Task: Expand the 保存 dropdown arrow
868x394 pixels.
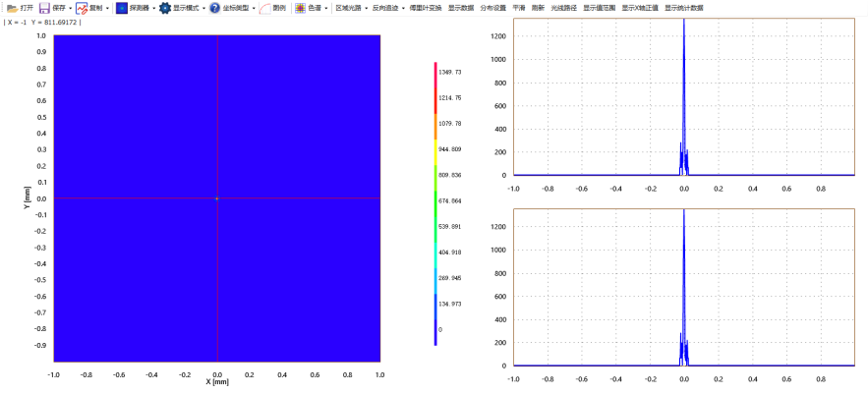Action: pyautogui.click(x=70, y=8)
